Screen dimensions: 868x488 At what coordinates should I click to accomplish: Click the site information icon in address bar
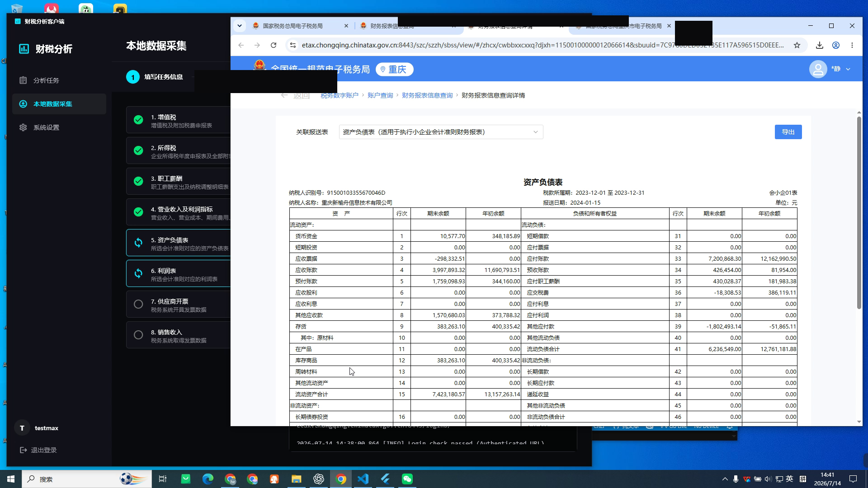(x=293, y=45)
